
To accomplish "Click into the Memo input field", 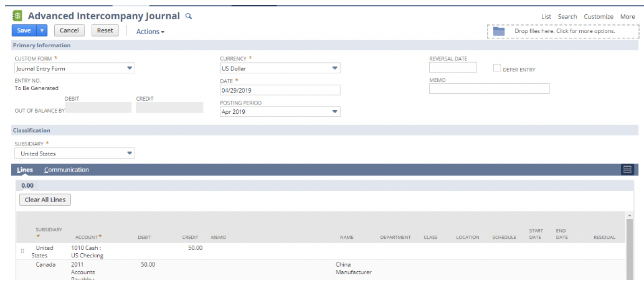I will click(x=489, y=89).
